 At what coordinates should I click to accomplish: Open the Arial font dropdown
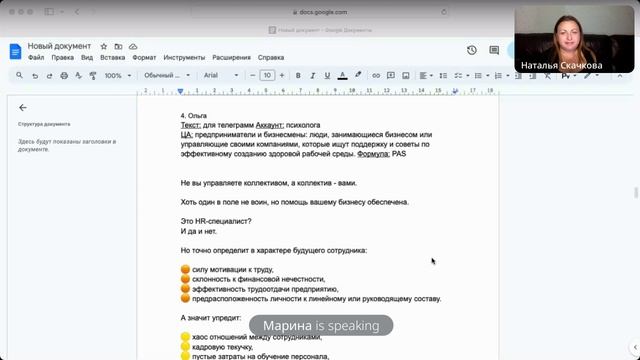coord(220,76)
